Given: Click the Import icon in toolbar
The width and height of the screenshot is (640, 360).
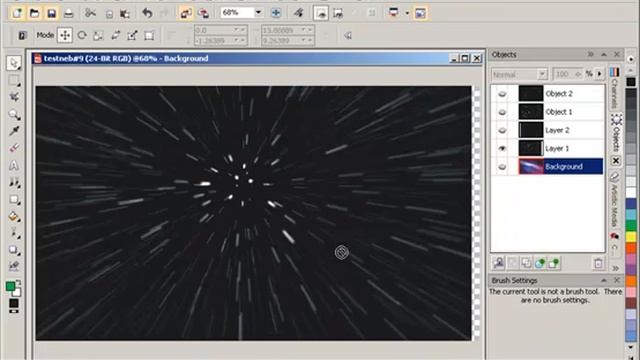Looking at the screenshot, I should coord(186,13).
